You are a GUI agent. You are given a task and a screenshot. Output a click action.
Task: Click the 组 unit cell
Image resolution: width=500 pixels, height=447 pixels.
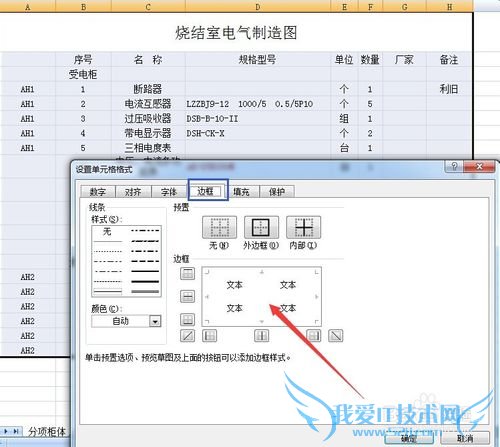tap(344, 118)
